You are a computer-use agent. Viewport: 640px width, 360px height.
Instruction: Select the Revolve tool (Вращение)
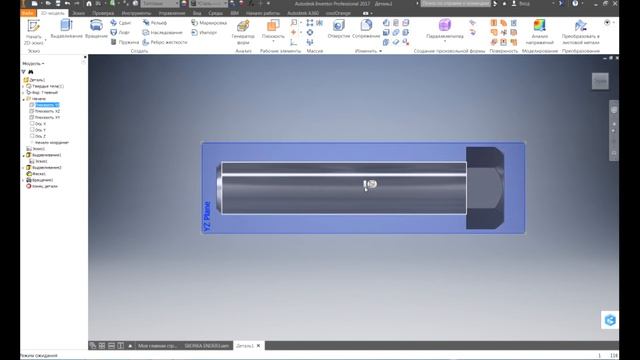pos(96,29)
